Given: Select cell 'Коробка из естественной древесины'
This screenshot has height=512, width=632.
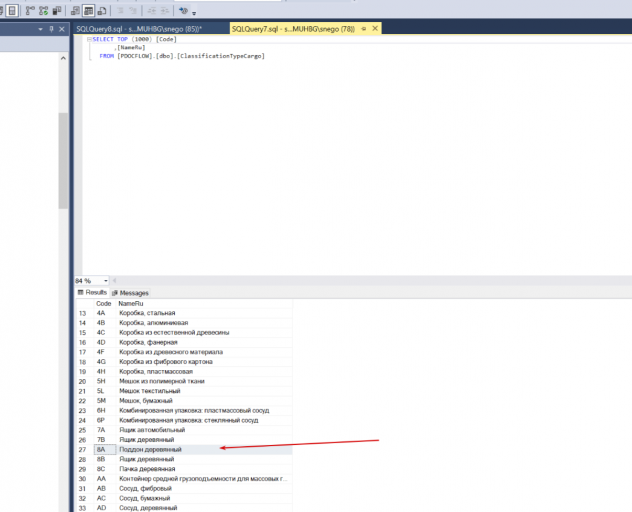Looking at the screenshot, I should (204, 333).
